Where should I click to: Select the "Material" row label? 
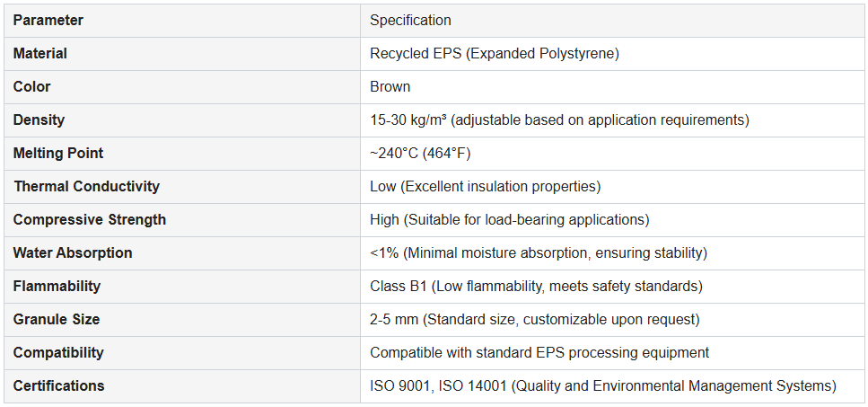tap(39, 53)
